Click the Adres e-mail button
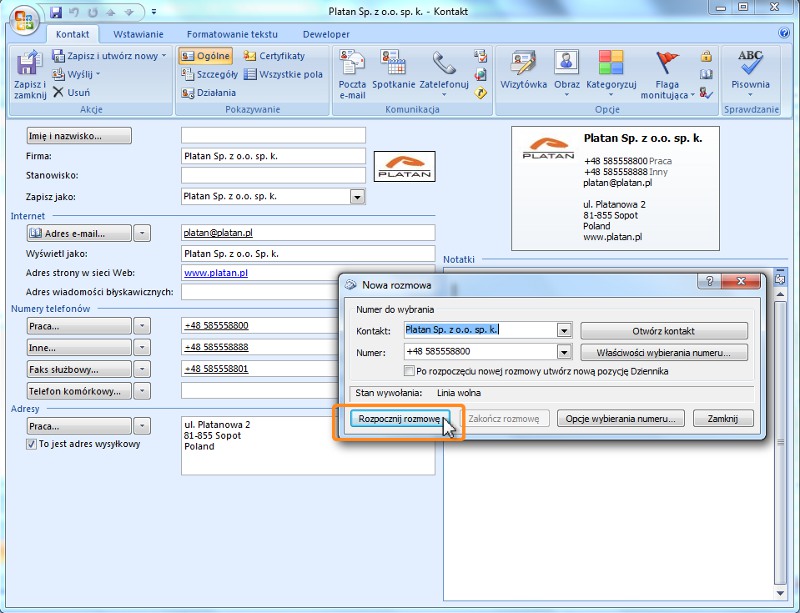This screenshot has width=800, height=613. click(x=79, y=234)
